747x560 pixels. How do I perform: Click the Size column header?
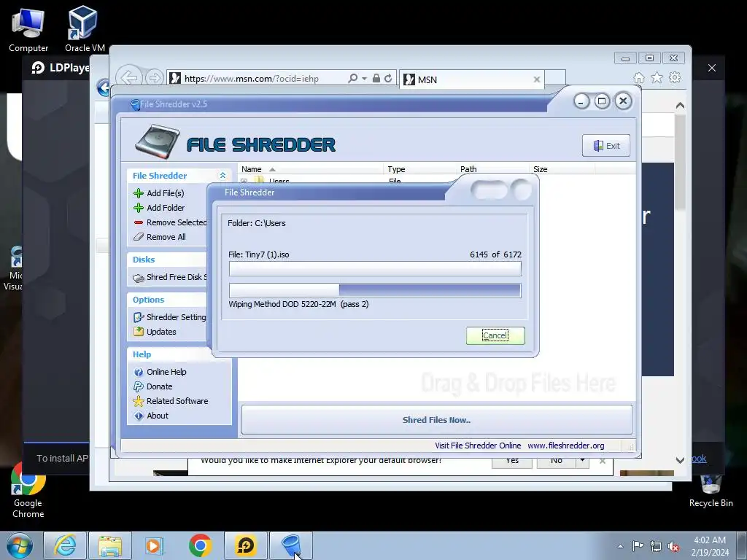coord(562,169)
